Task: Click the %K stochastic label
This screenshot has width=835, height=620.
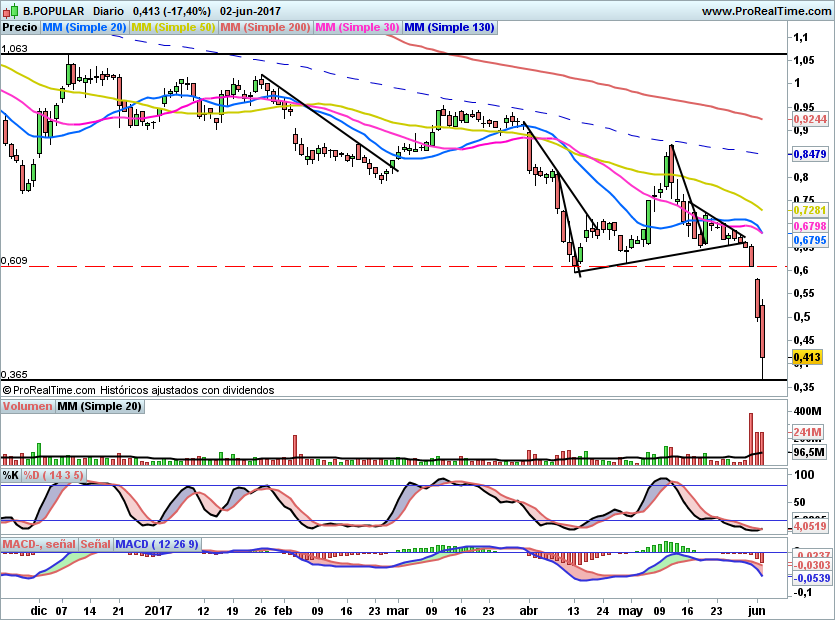Action: click(11, 475)
